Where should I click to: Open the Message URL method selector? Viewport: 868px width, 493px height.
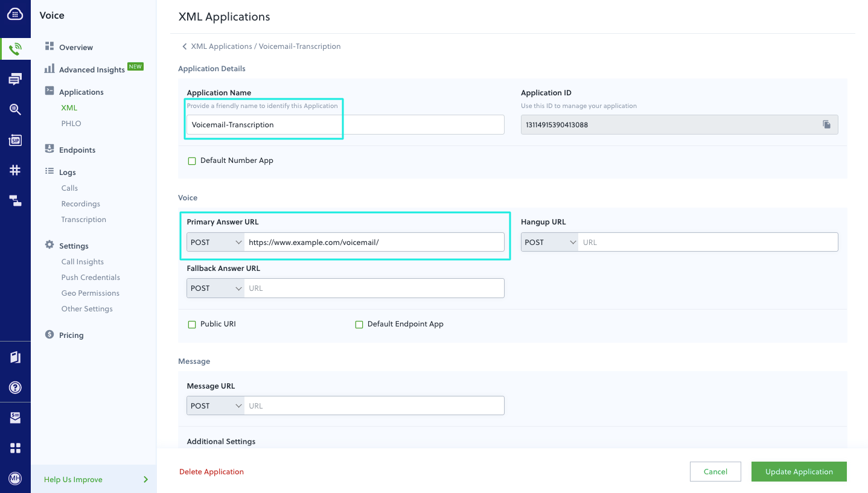coord(215,405)
